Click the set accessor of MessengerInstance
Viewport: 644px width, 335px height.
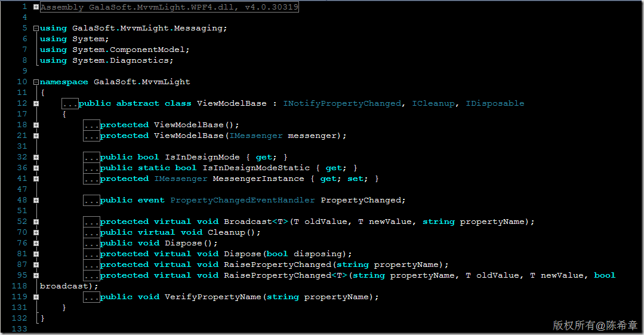coord(355,179)
